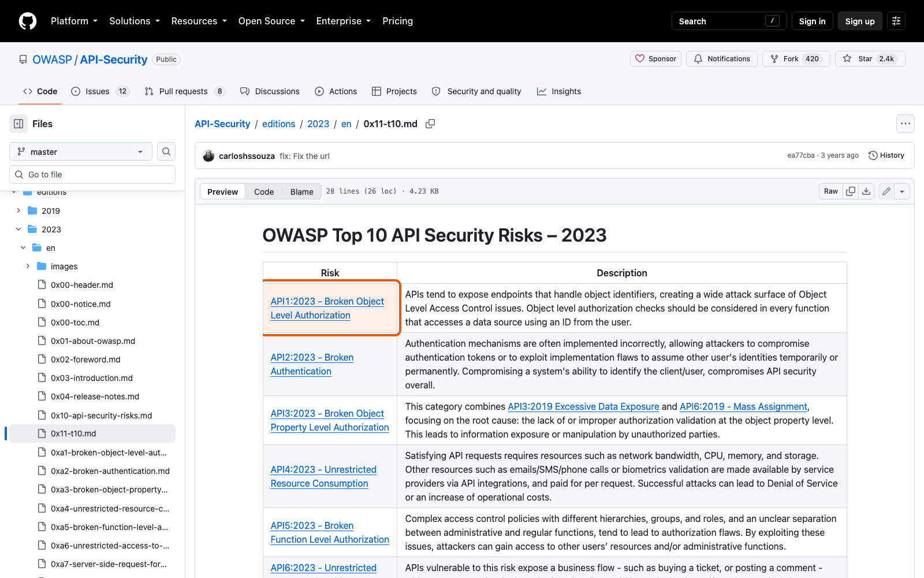This screenshot has height=578, width=924.
Task: Expand the images folder
Action: click(28, 266)
